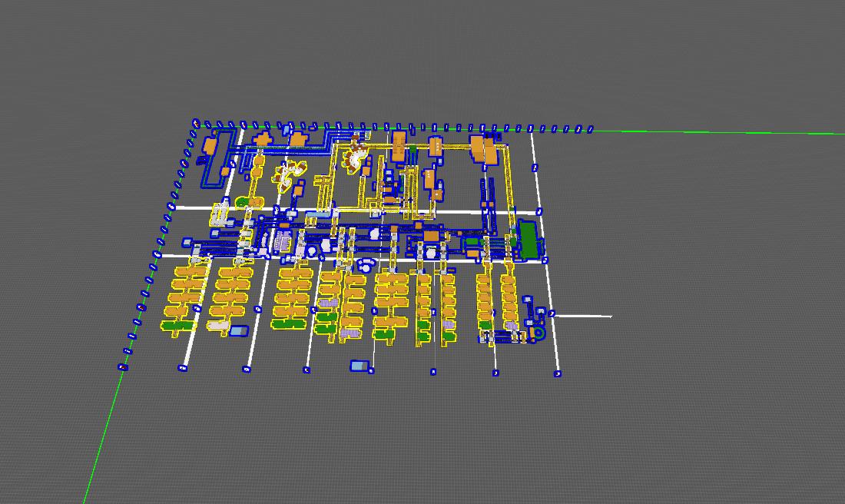Select the top-left corner blue marker
The width and height of the screenshot is (845, 504).
point(196,123)
